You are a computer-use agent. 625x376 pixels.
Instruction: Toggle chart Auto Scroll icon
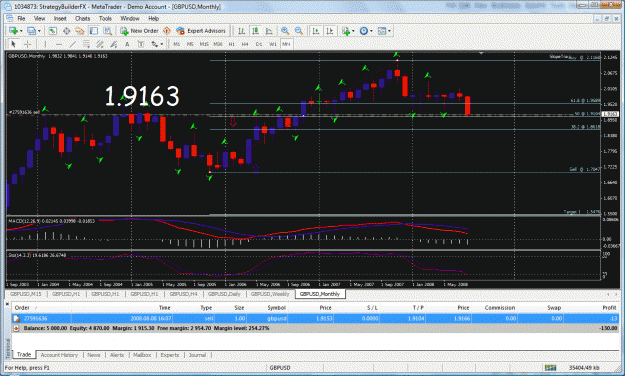(x=316, y=31)
